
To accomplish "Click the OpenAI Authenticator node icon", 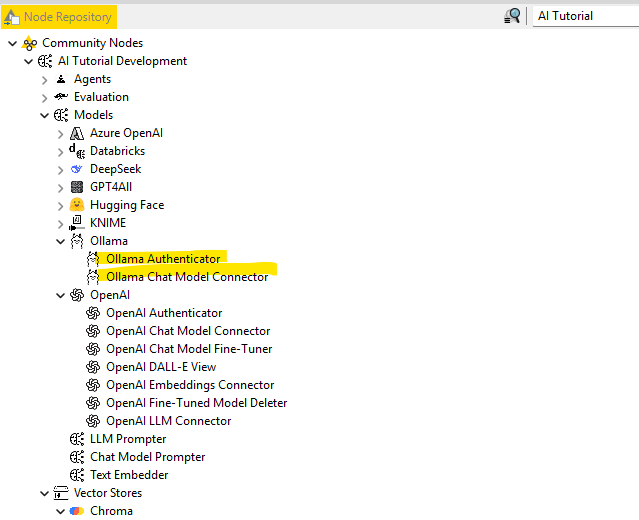I will point(93,313).
